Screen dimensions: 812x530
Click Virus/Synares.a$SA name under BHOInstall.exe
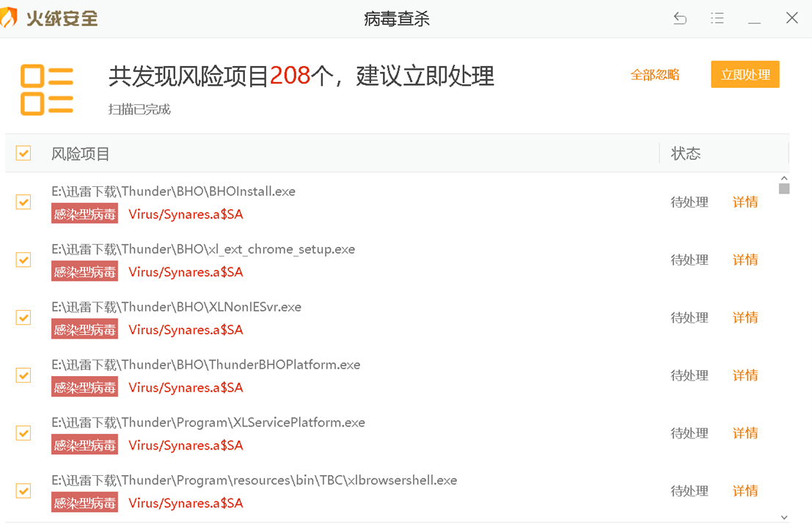(x=186, y=214)
